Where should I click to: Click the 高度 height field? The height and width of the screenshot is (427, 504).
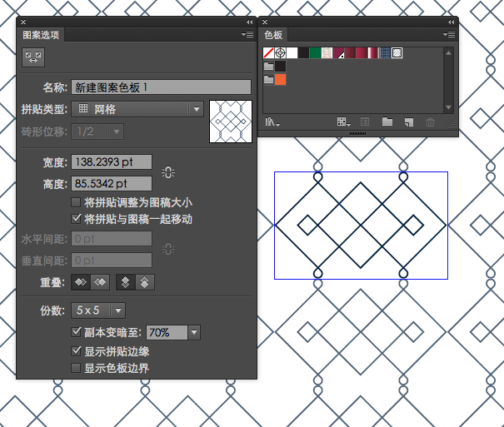click(112, 184)
